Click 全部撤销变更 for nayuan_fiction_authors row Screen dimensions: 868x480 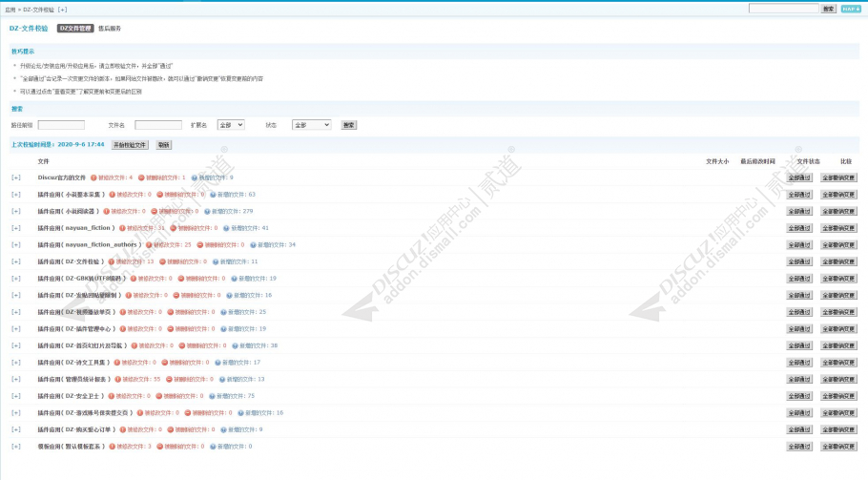[x=839, y=244]
